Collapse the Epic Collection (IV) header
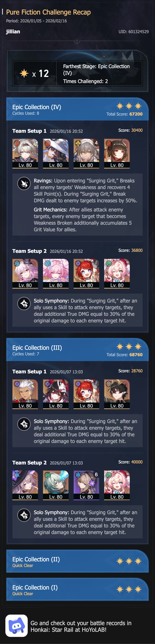155x644 pixels. point(77,109)
